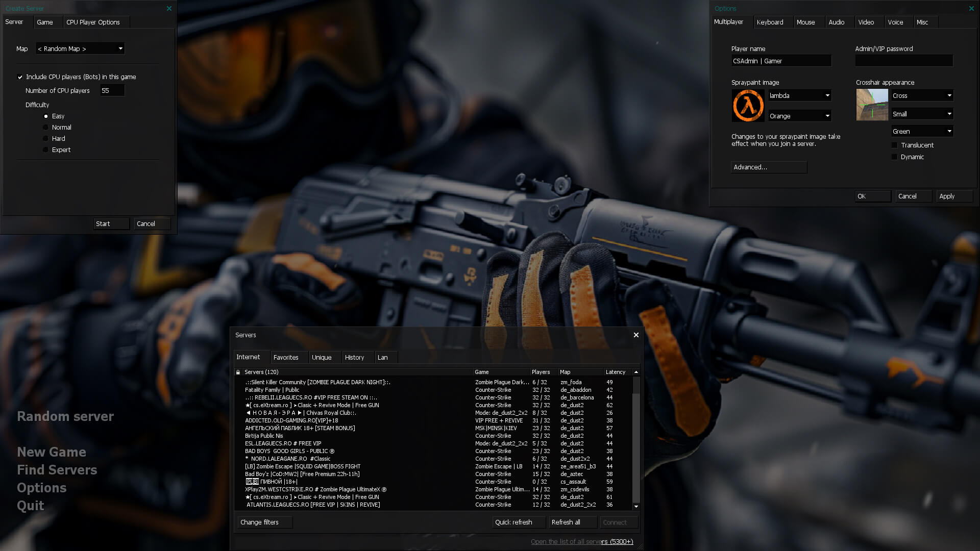Click the Number of CPU players field
Screen dimensions: 980x551
pyautogui.click(x=112, y=91)
